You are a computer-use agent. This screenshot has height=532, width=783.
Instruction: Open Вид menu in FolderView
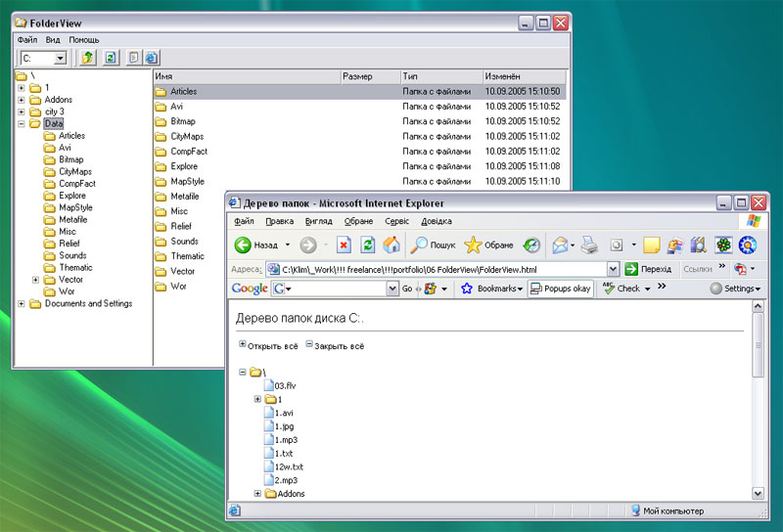53,40
